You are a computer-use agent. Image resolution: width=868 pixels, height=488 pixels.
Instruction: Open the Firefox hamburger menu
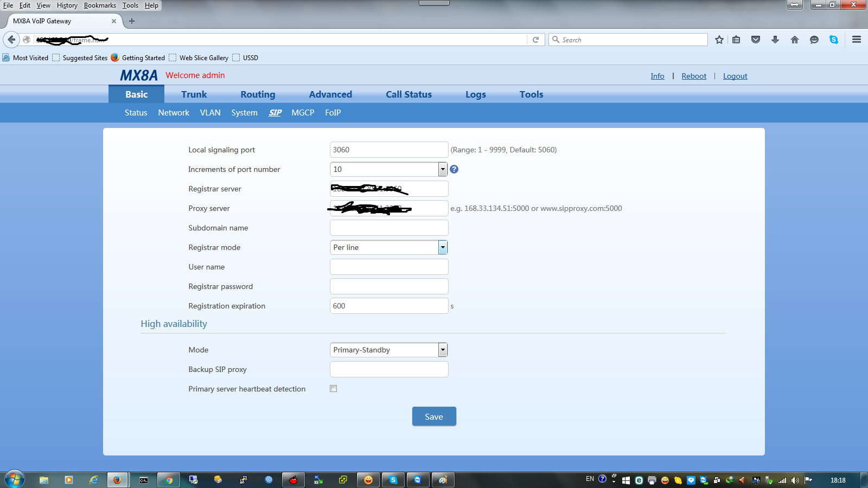857,40
